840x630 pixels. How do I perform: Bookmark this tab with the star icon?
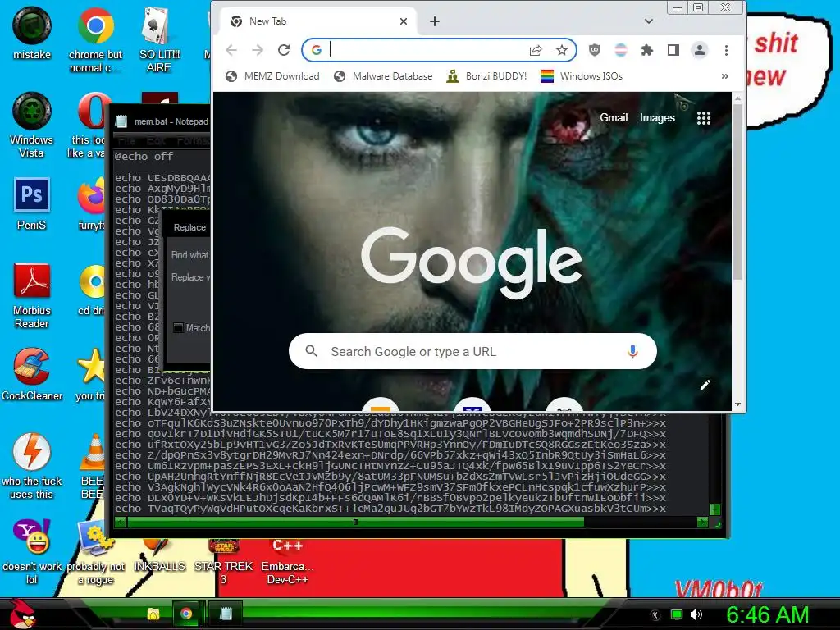coord(561,50)
